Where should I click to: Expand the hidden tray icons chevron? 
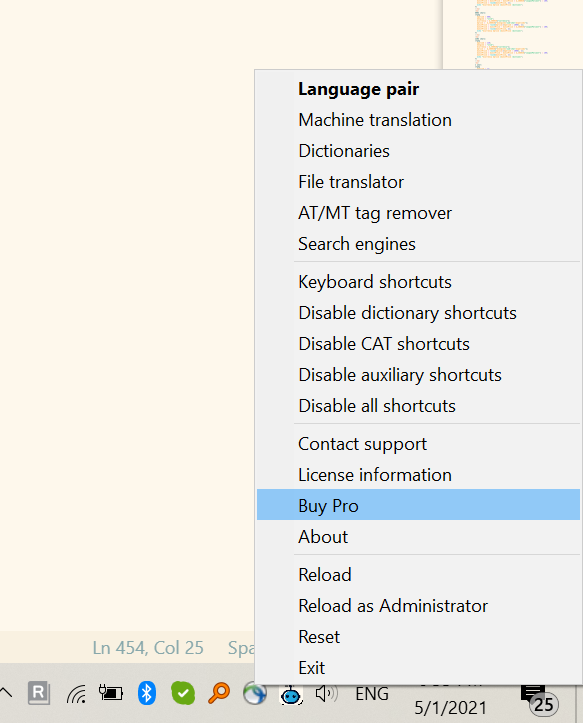6,693
